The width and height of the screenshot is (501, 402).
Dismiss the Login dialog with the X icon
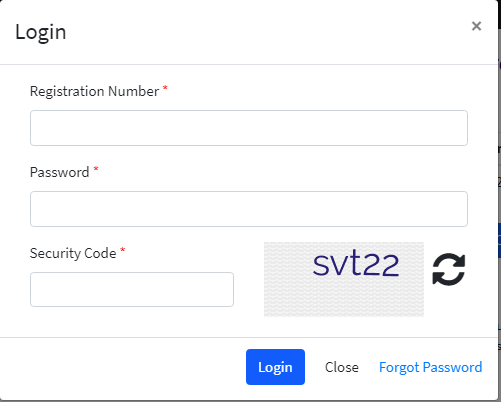[476, 26]
